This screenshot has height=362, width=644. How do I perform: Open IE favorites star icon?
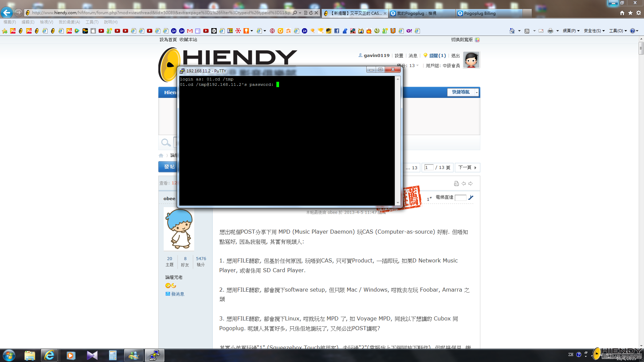tap(630, 13)
